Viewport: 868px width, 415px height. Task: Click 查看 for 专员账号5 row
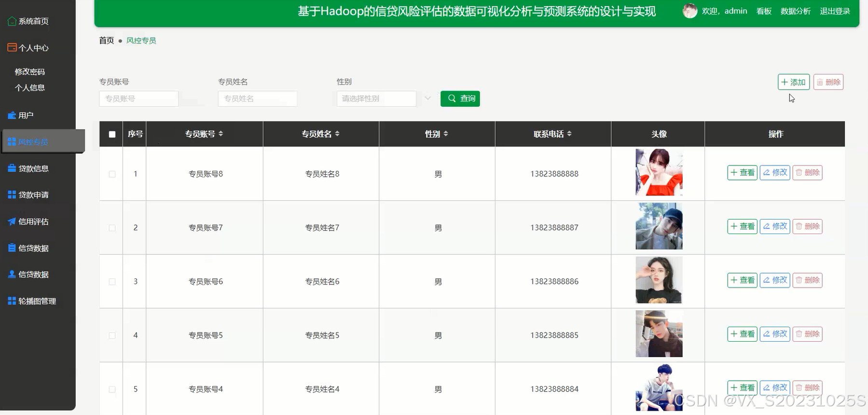(743, 334)
